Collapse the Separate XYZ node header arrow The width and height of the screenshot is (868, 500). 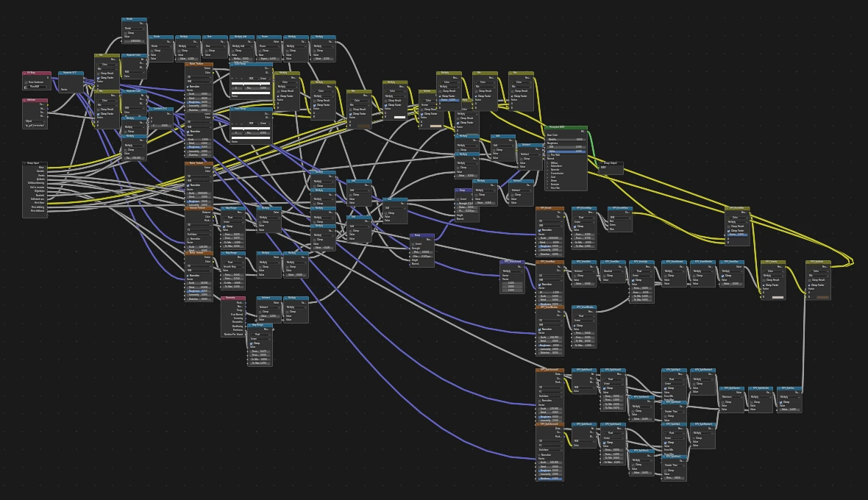pos(61,73)
